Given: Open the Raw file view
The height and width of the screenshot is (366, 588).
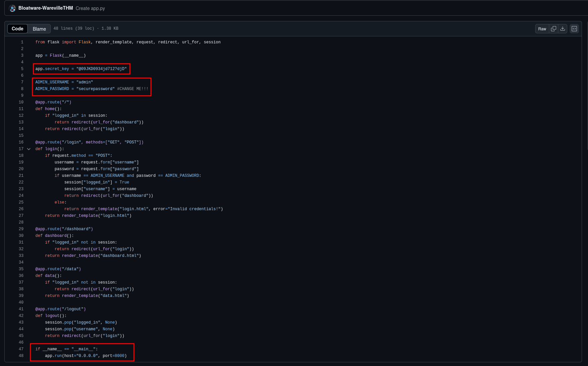Looking at the screenshot, I should click(x=542, y=29).
